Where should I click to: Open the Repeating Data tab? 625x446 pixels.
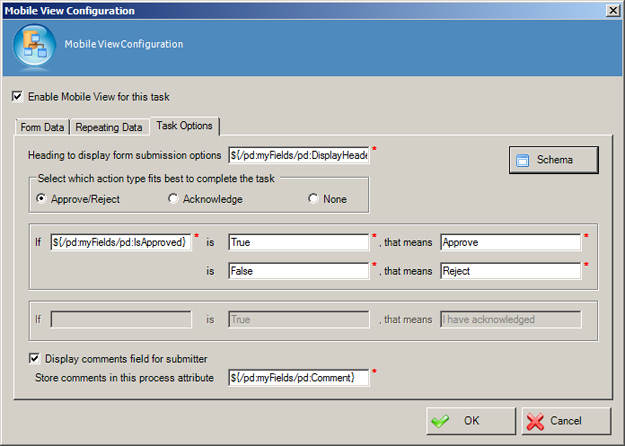tap(110, 127)
